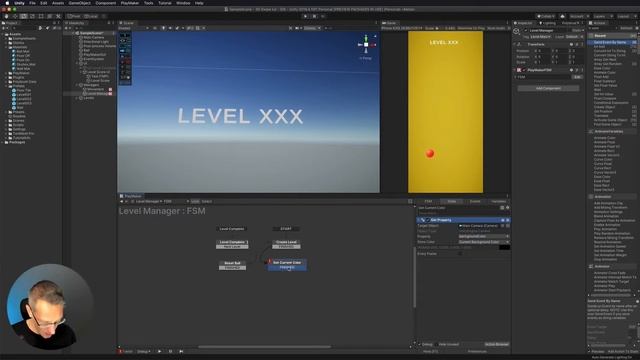Select the combined Transform tool
This screenshot has width=640, height=360.
pos(49,16)
